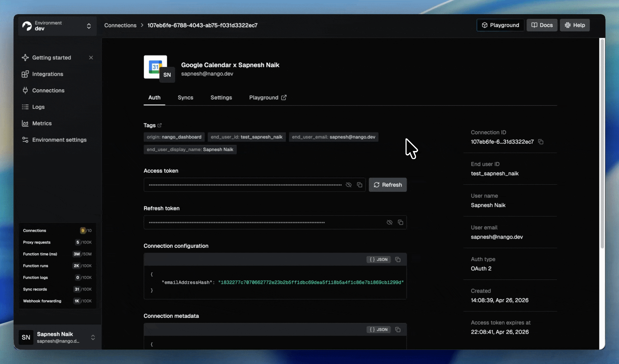The height and width of the screenshot is (364, 619).
Task: Go to Metrics page
Action: pyautogui.click(x=42, y=123)
